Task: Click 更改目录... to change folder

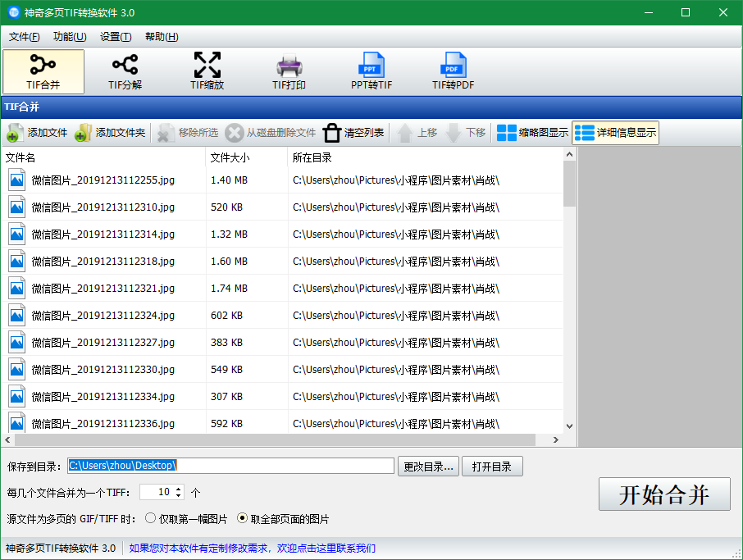Action: point(428,467)
